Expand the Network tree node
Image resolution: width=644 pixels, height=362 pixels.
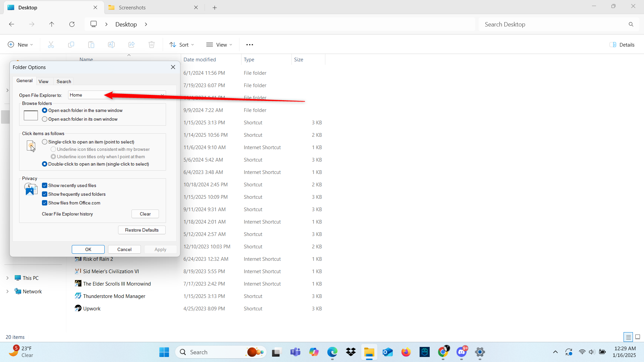[7, 291]
